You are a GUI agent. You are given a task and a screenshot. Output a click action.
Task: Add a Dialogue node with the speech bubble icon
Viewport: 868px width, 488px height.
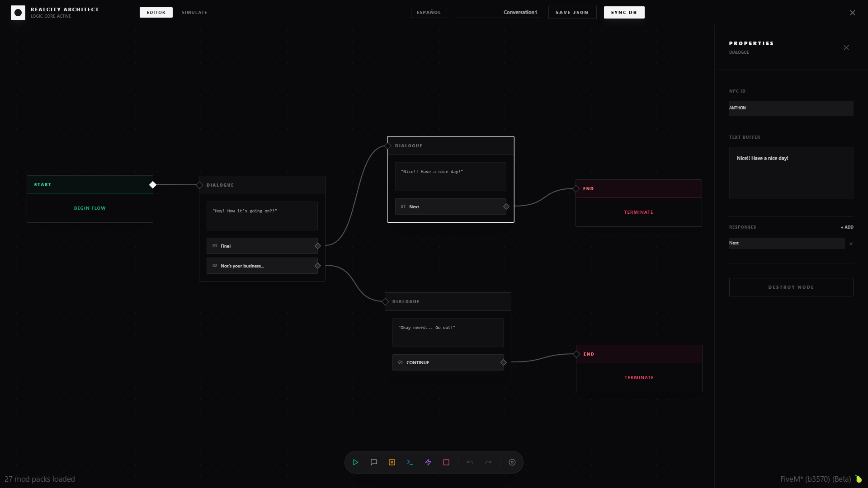pyautogui.click(x=374, y=462)
